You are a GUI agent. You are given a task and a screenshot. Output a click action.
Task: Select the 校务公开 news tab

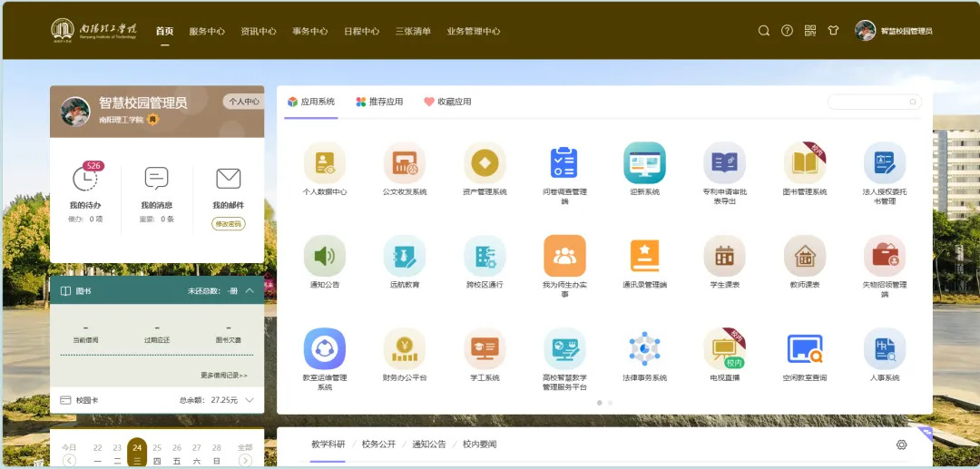378,445
